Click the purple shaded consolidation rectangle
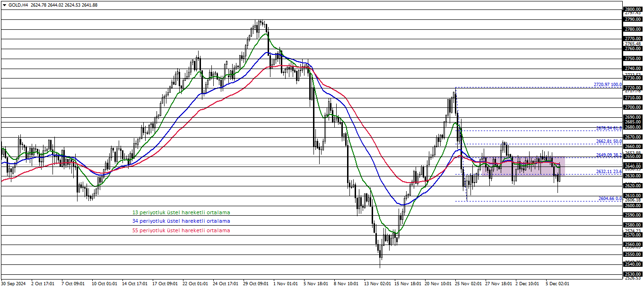644x289 pixels. point(523,166)
